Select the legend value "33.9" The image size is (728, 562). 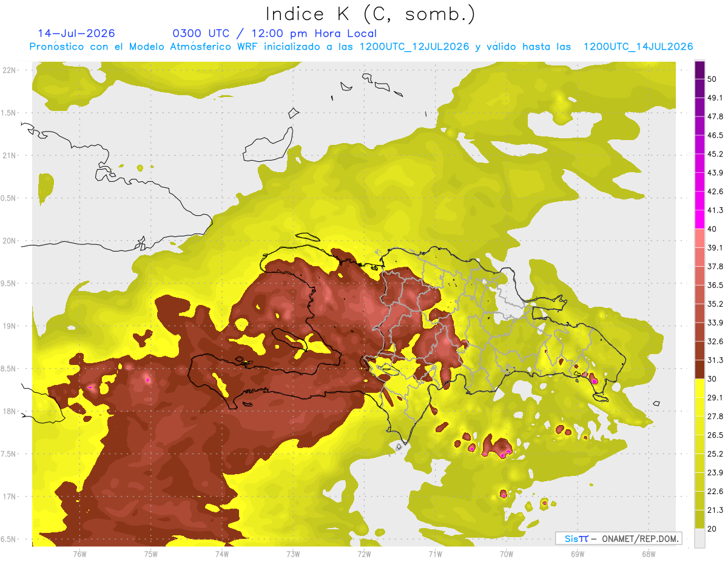(x=715, y=323)
